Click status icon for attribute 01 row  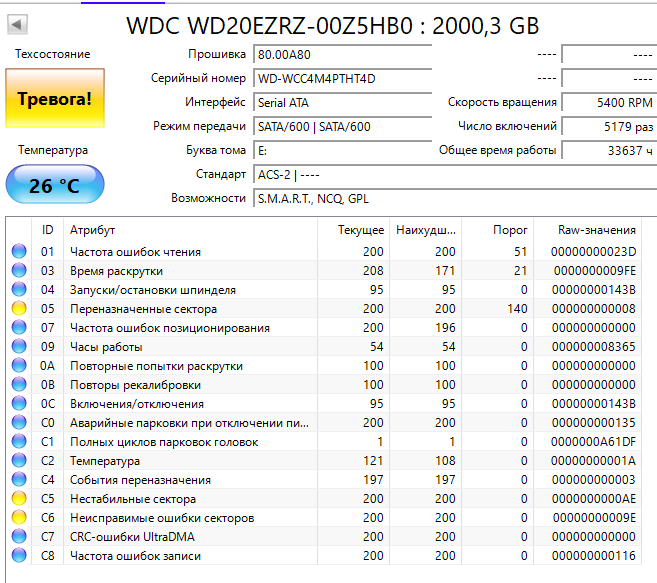(19, 251)
